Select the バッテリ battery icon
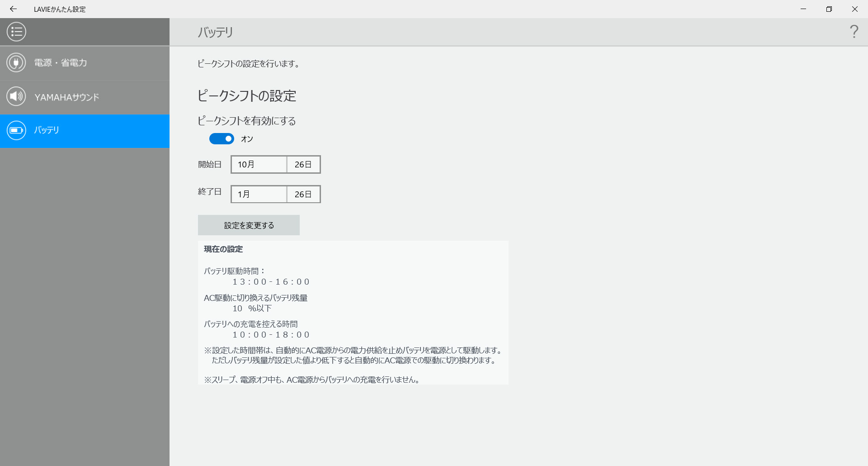Viewport: 868px width, 466px height. [x=16, y=131]
